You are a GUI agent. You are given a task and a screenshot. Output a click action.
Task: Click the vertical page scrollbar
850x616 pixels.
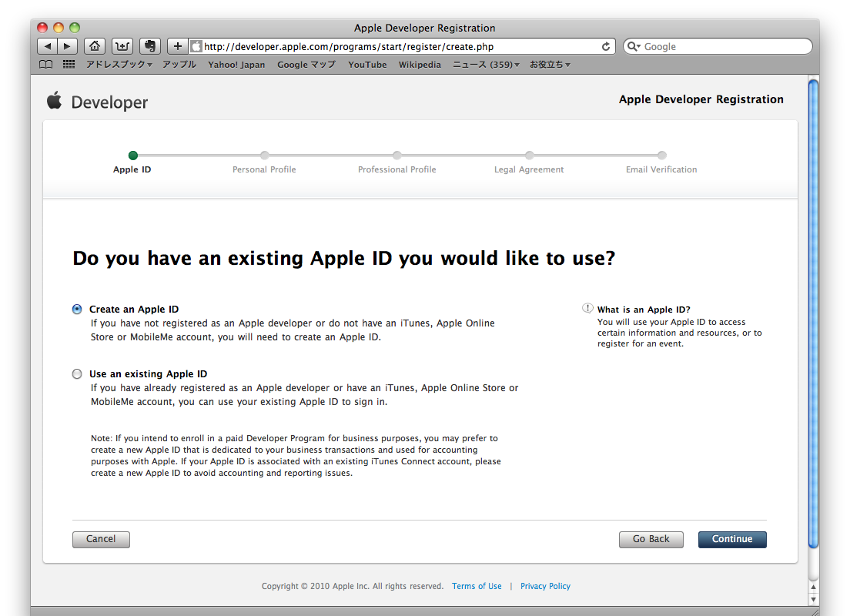pos(813,308)
